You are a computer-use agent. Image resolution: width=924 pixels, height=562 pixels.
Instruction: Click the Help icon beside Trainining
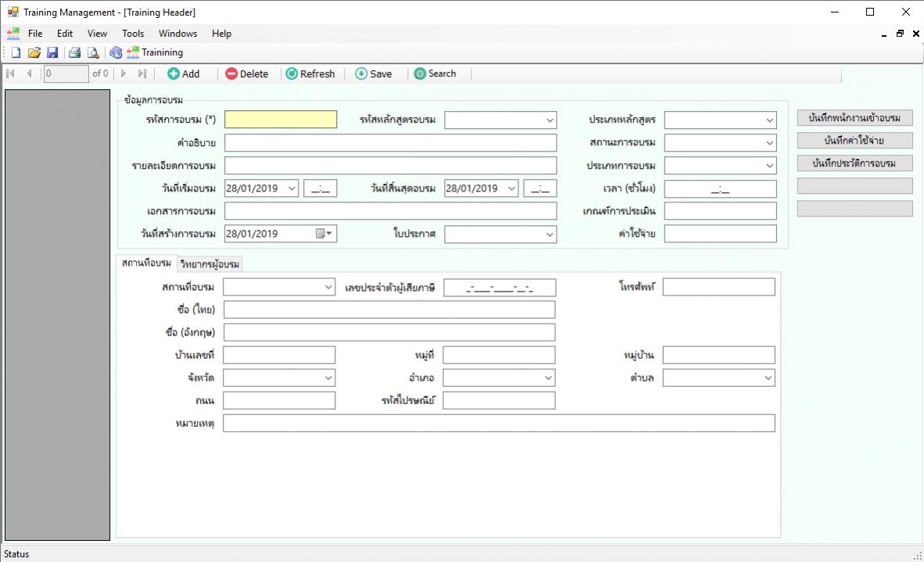(x=116, y=52)
